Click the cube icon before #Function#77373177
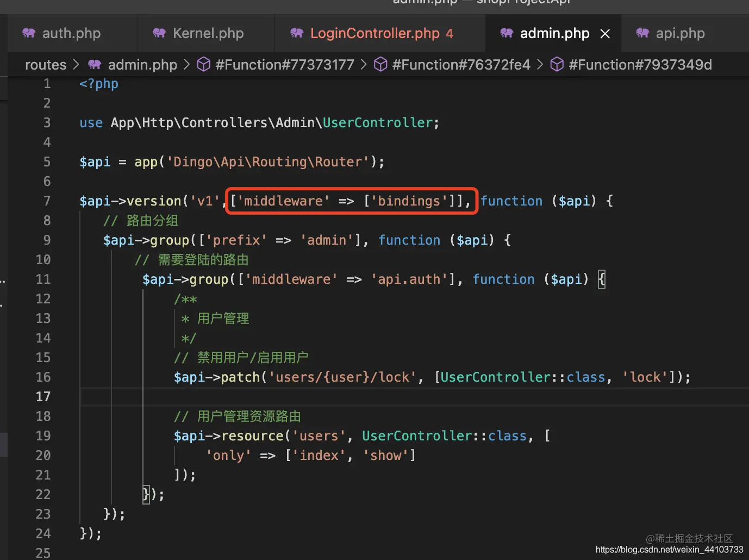The image size is (749, 560). (204, 65)
